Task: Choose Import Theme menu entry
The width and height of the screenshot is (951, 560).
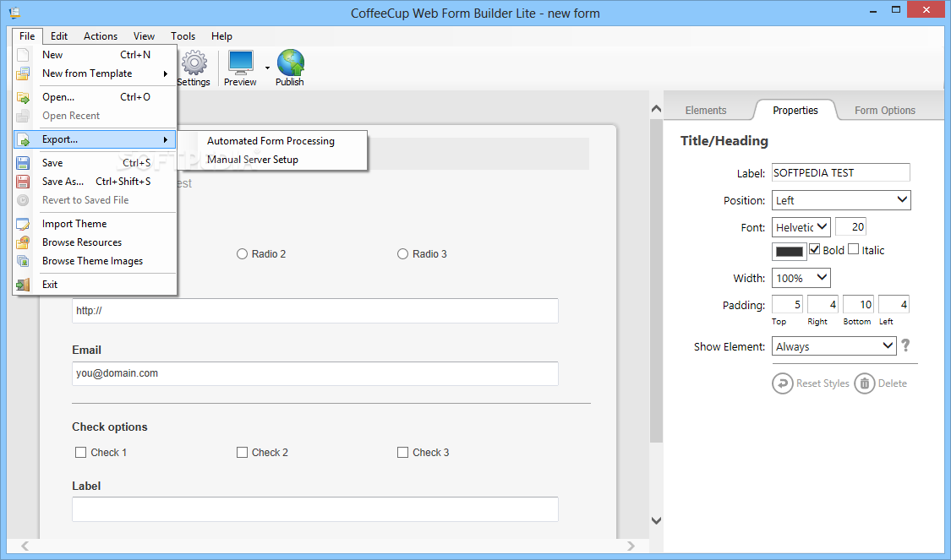Action: tap(96, 224)
